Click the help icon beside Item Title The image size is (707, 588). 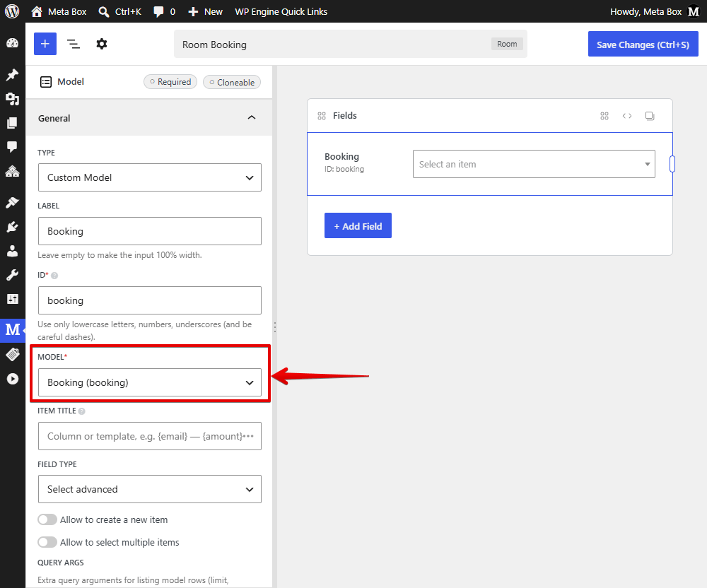pos(81,411)
